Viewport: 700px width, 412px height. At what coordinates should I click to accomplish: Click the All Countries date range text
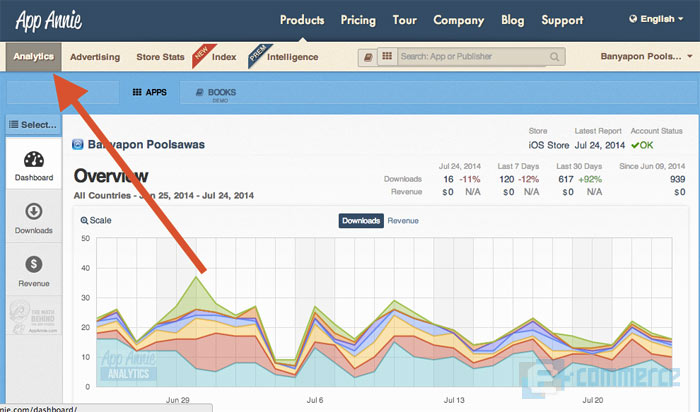[164, 196]
